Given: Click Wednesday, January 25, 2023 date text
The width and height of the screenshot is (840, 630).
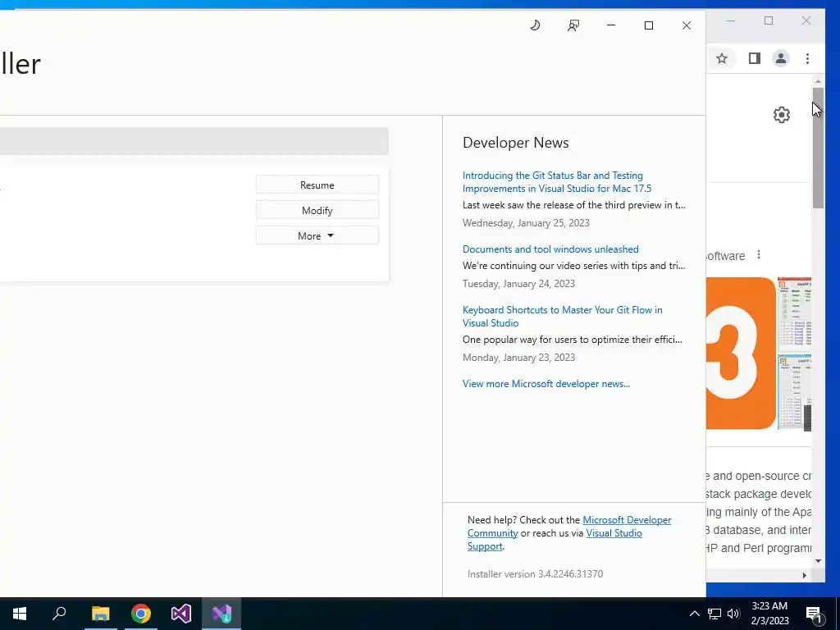Looking at the screenshot, I should [526, 223].
